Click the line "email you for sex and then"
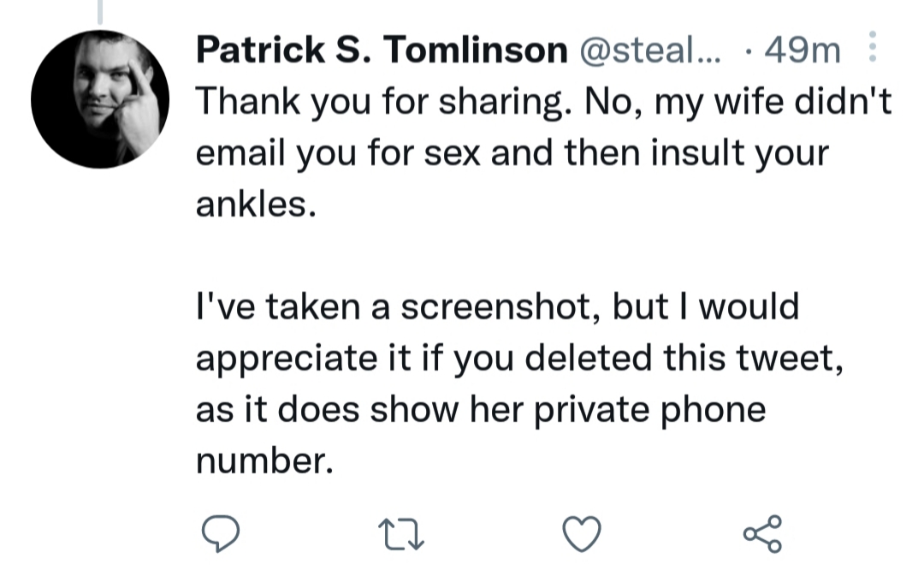Screen dimensions: 924x582 tap(512, 153)
